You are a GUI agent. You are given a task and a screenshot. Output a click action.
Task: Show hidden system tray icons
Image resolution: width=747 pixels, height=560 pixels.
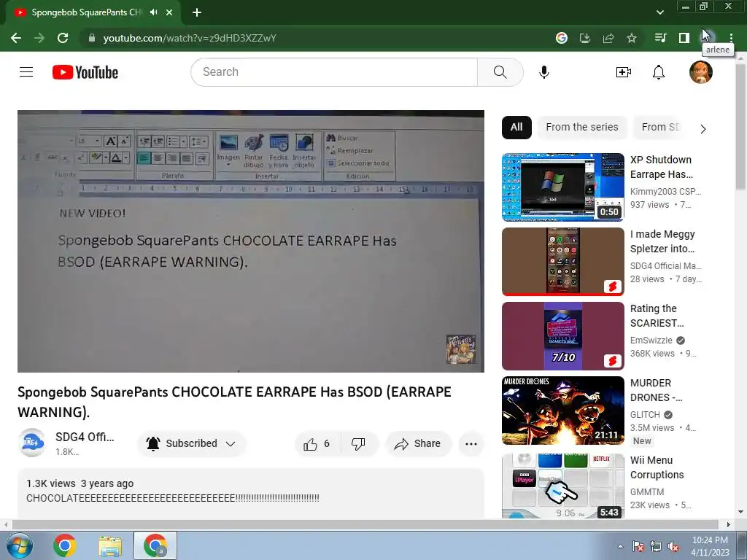(620, 547)
